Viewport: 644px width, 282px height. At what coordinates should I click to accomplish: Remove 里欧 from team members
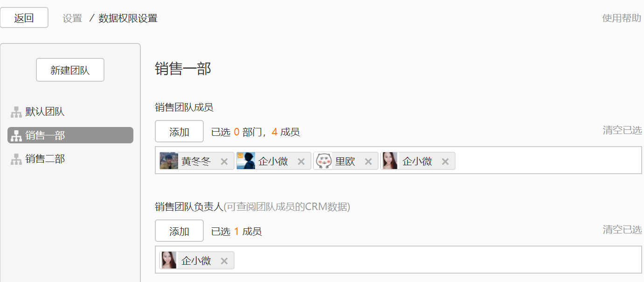(368, 162)
